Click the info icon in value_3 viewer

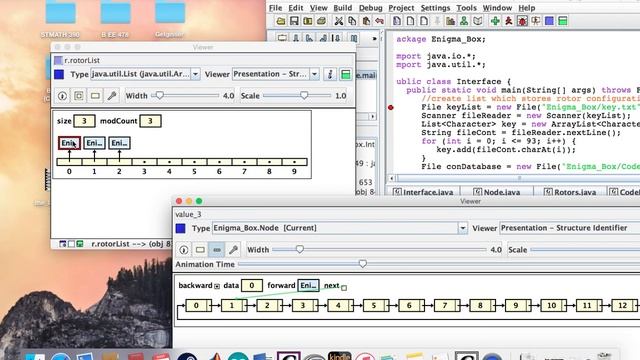tap(184, 250)
